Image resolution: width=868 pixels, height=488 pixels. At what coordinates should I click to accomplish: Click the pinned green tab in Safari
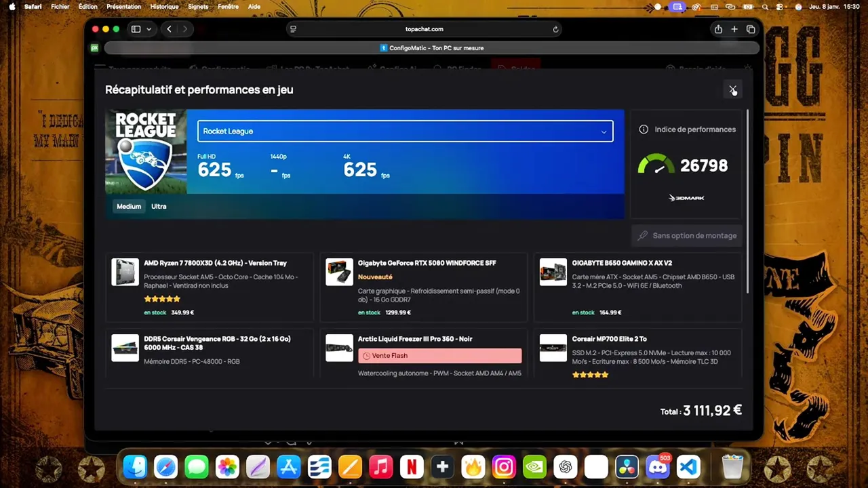95,48
